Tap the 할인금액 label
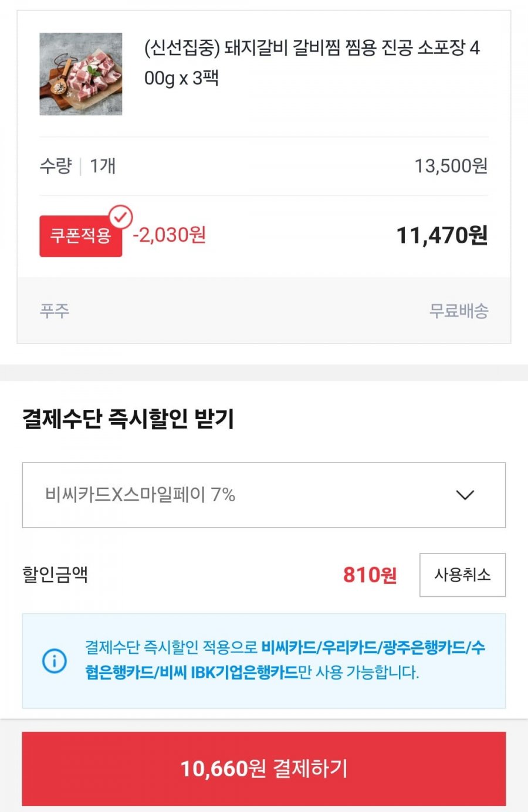Screen dimensions: 528x812 point(55,575)
